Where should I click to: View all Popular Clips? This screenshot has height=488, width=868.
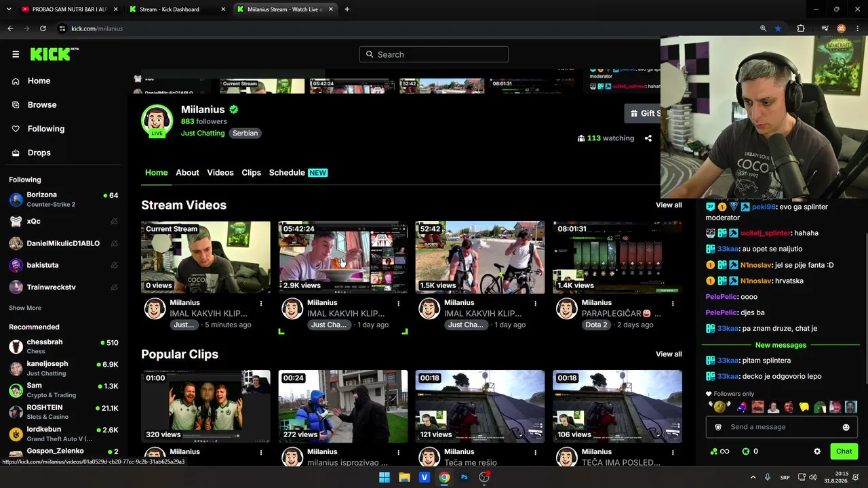tap(669, 354)
